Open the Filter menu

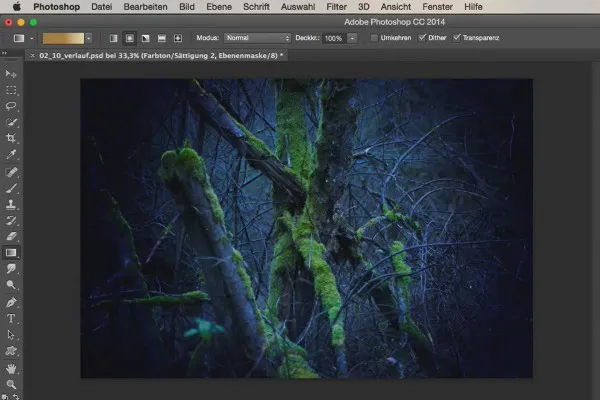click(x=336, y=7)
